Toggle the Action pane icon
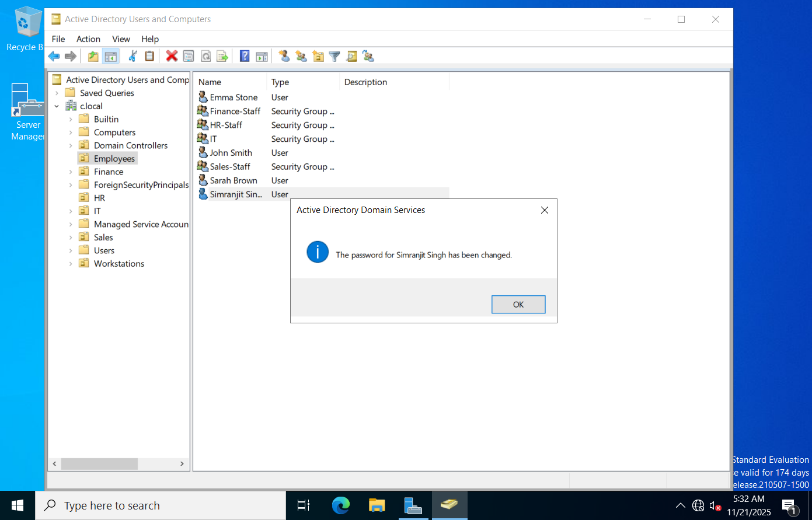812x520 pixels. pyautogui.click(x=262, y=56)
